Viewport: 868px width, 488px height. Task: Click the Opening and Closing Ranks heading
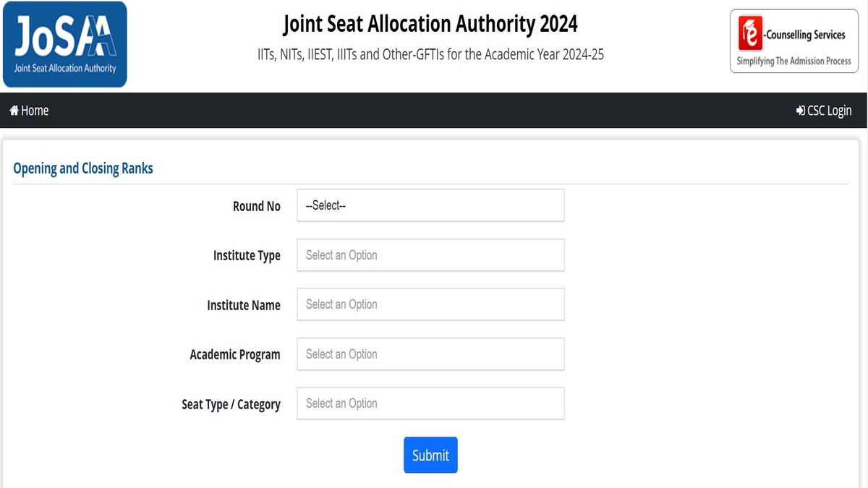(x=83, y=168)
